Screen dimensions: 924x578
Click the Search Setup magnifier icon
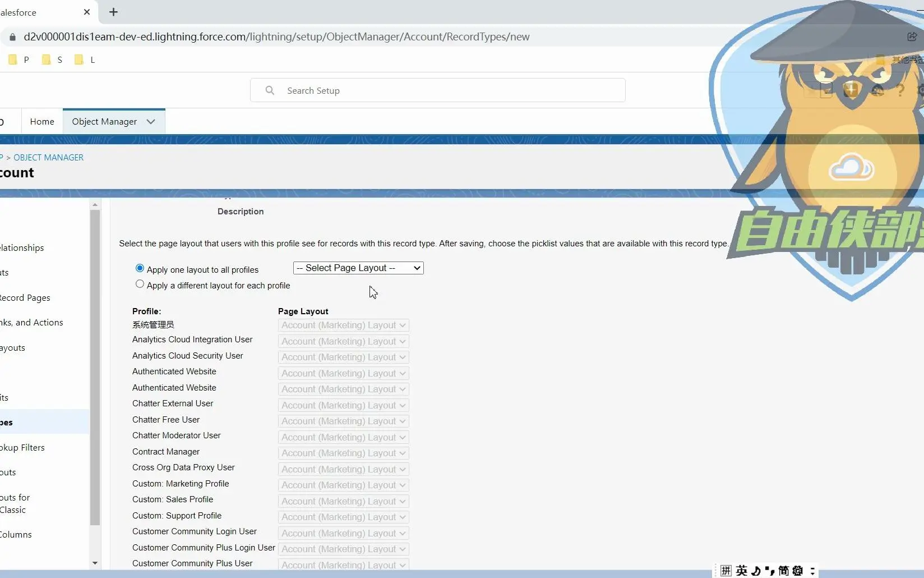(x=270, y=90)
